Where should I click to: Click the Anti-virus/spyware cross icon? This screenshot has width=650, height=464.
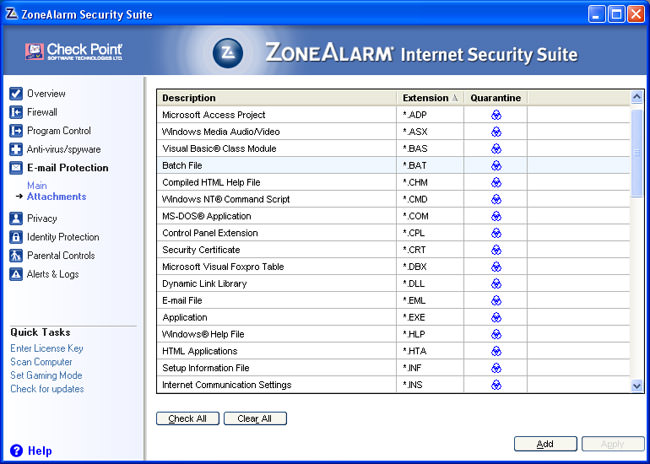click(x=16, y=149)
